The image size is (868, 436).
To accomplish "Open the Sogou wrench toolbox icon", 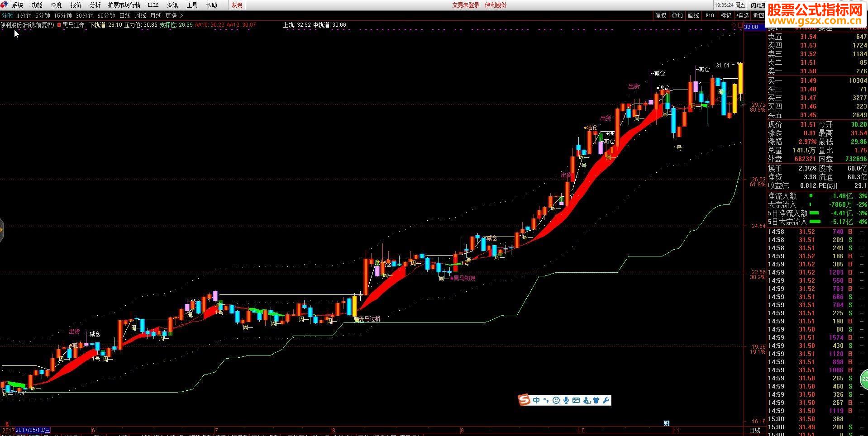I will pyautogui.click(x=606, y=400).
